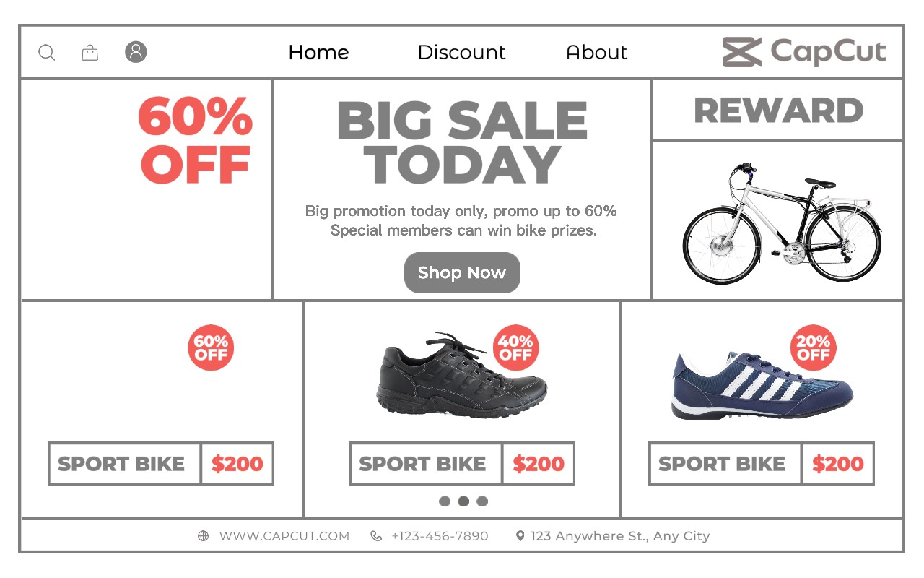
Task: Click the location pin icon
Action: (520, 536)
